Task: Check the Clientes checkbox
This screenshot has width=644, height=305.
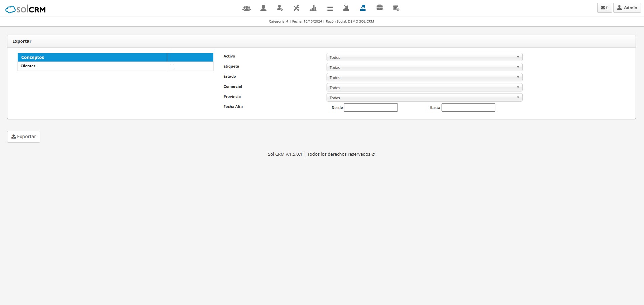Action: click(x=172, y=66)
